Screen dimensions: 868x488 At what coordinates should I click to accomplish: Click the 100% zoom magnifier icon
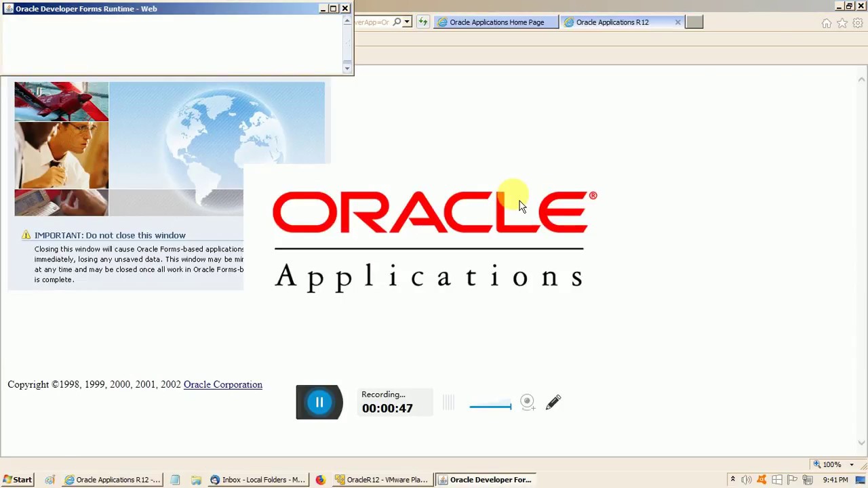[x=818, y=464]
